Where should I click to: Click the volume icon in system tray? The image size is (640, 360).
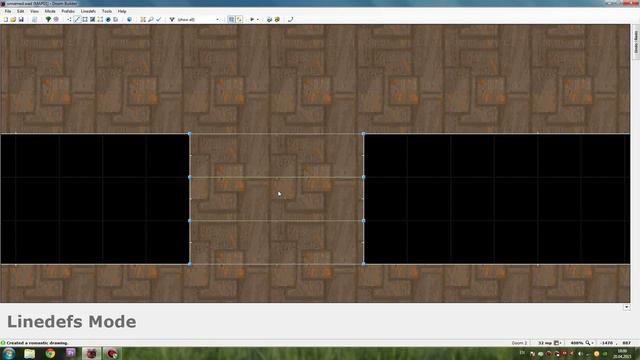click(x=580, y=353)
